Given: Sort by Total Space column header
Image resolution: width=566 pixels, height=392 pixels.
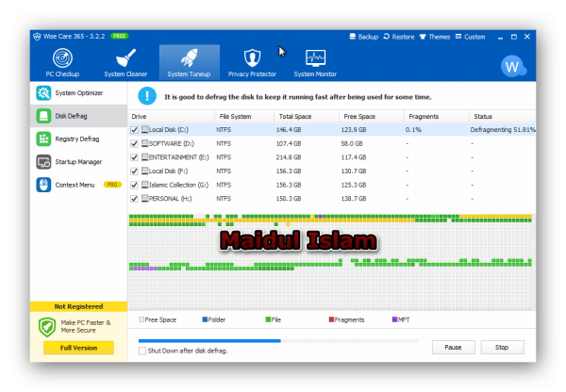Looking at the screenshot, I should point(307,117).
